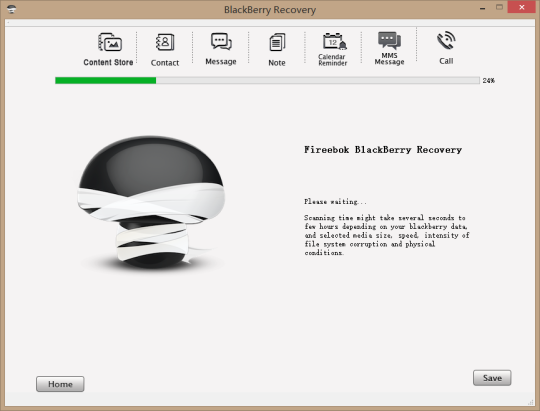Maximize the BlackBerry Recovery window
Viewport: 540px width, 411px height.
(x=499, y=8)
